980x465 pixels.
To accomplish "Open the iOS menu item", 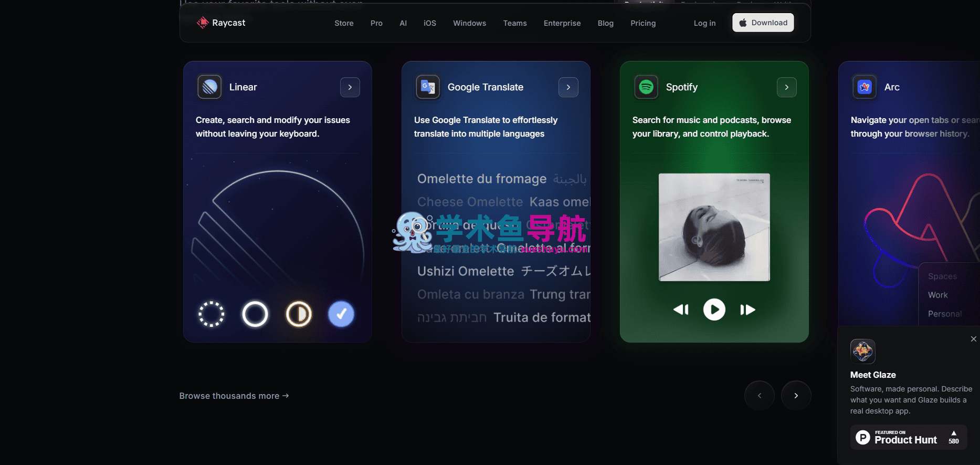I will (x=430, y=23).
